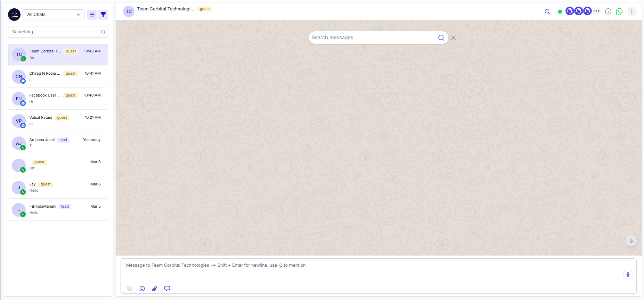Viewport: 644px width, 300px height.
Task: Open the chat info icon
Action: 608,11
